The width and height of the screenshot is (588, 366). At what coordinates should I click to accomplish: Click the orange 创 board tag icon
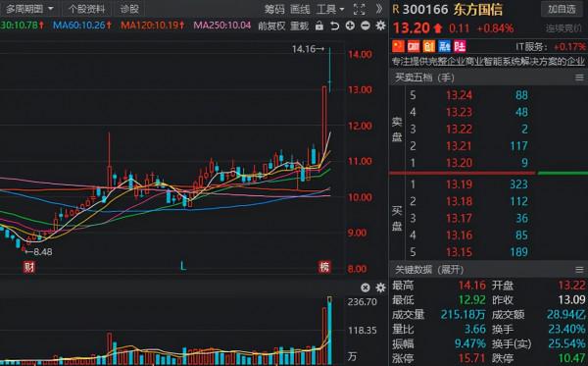coord(428,46)
